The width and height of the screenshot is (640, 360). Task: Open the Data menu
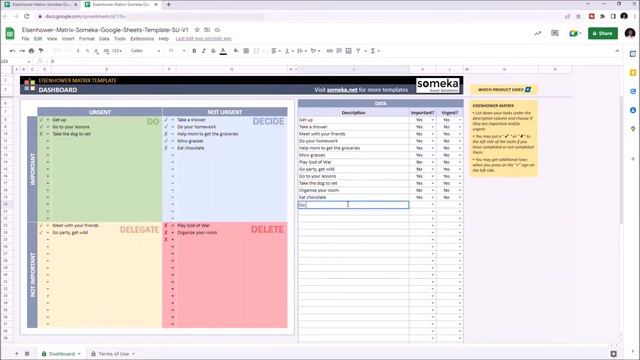[104, 39]
